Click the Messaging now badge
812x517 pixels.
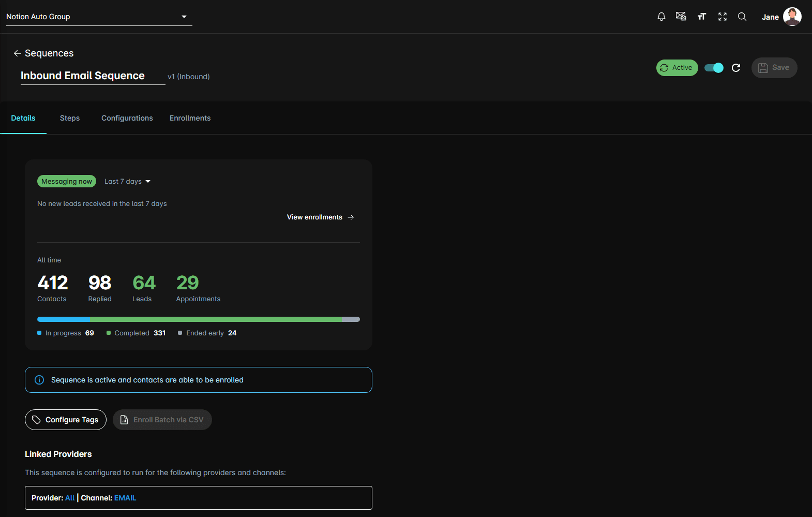pos(67,182)
